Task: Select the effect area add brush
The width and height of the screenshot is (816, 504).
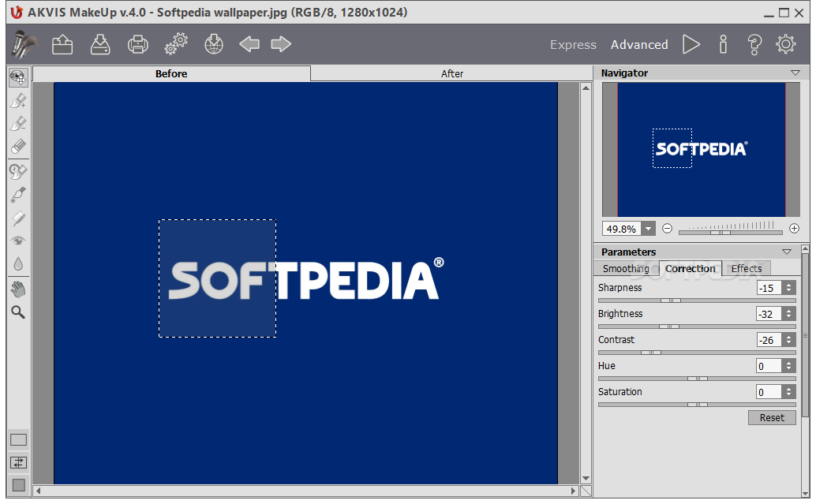Action: 18,100
